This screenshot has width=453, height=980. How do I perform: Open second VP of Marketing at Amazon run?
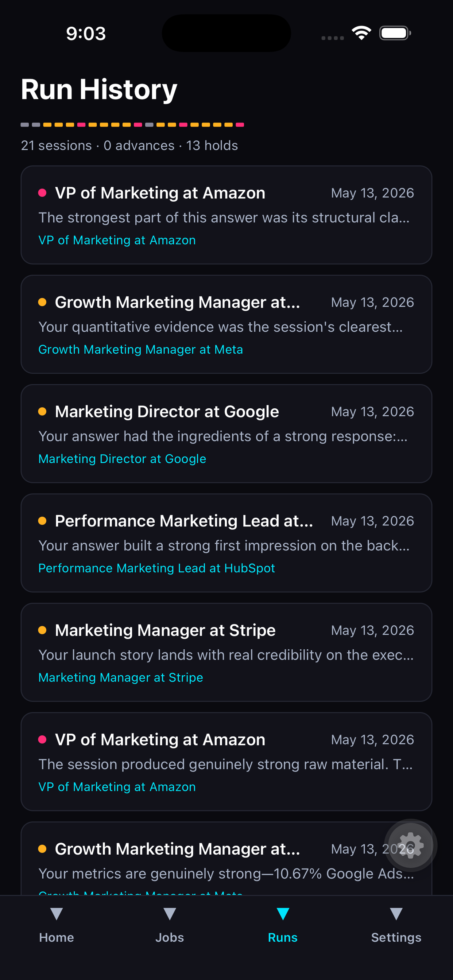pos(226,762)
